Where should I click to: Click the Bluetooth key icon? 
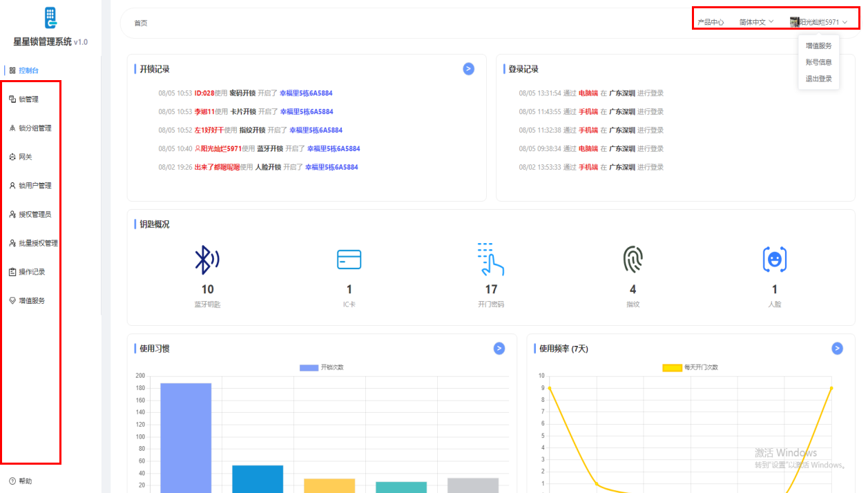(207, 260)
